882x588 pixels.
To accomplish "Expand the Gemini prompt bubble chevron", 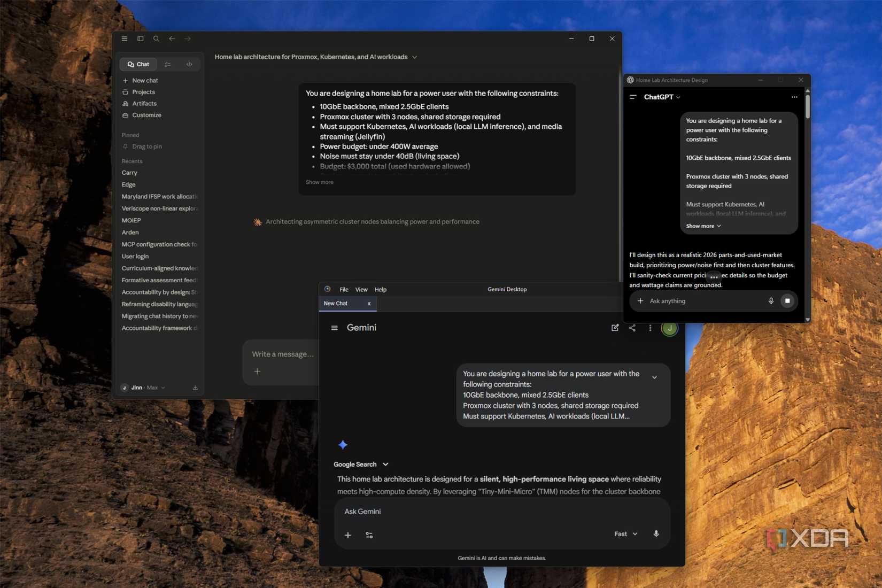I will (654, 377).
